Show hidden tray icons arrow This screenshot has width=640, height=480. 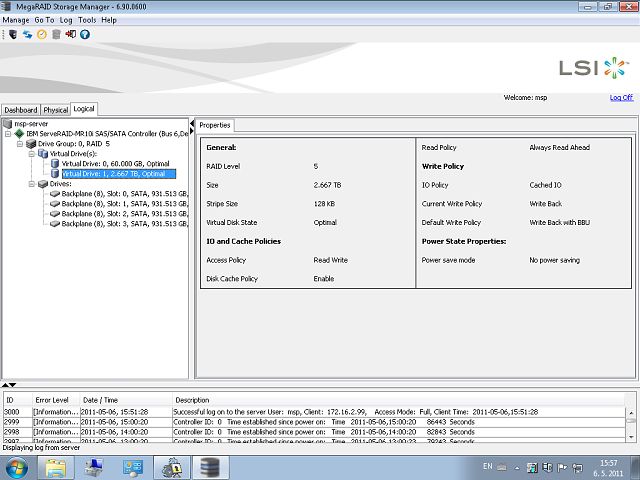coord(517,468)
